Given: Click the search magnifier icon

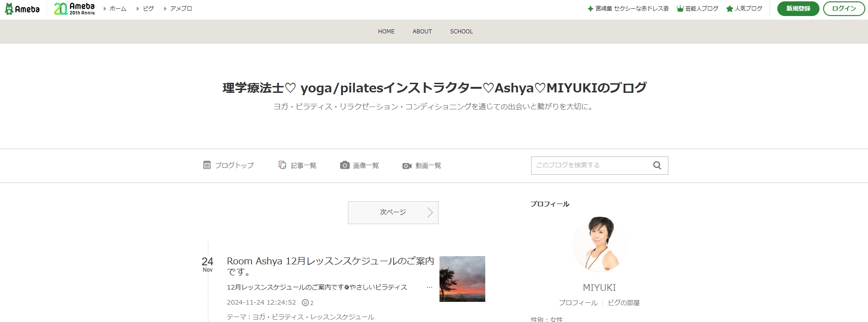Looking at the screenshot, I should [657, 166].
